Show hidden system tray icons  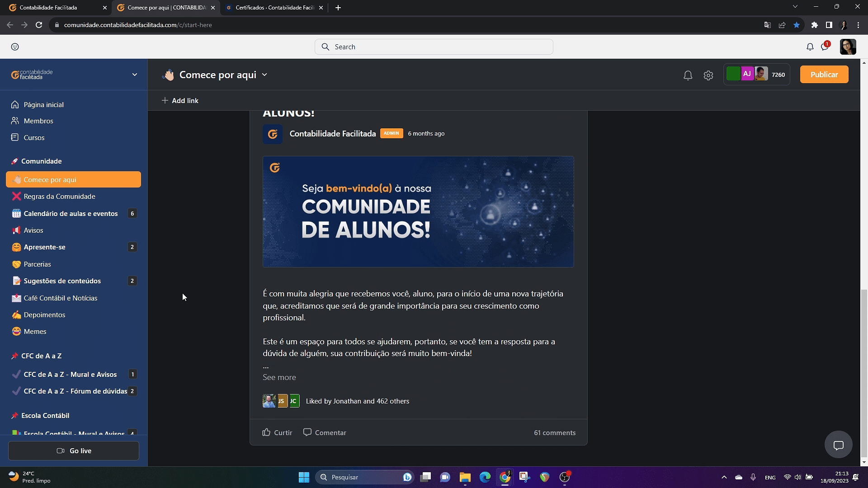tap(724, 477)
